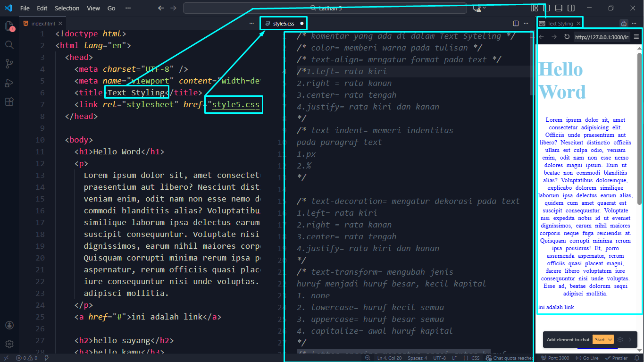
Task: Click the Go Live button
Action: point(587,358)
